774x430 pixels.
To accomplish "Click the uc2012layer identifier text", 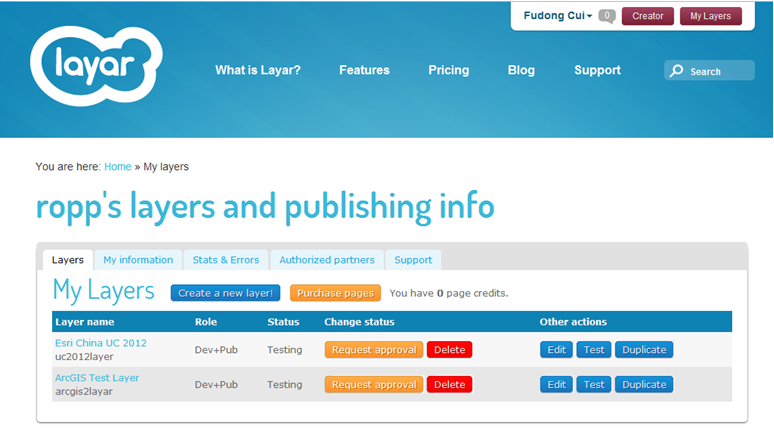I will pyautogui.click(x=84, y=356).
